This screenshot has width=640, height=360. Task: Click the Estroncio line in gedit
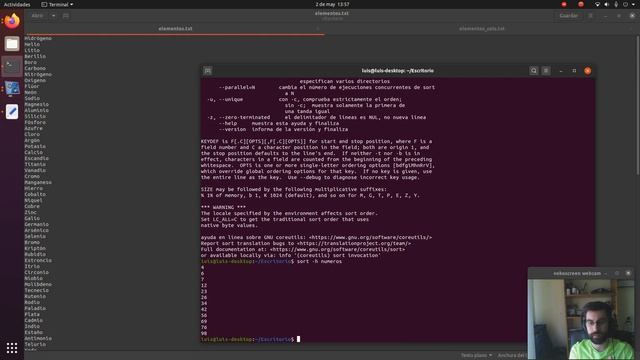point(38,260)
